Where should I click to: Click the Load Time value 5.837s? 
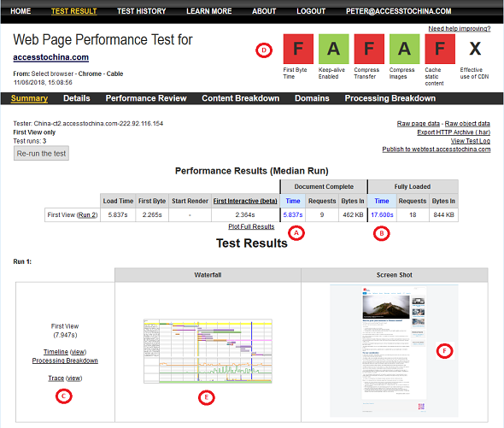[118, 214]
